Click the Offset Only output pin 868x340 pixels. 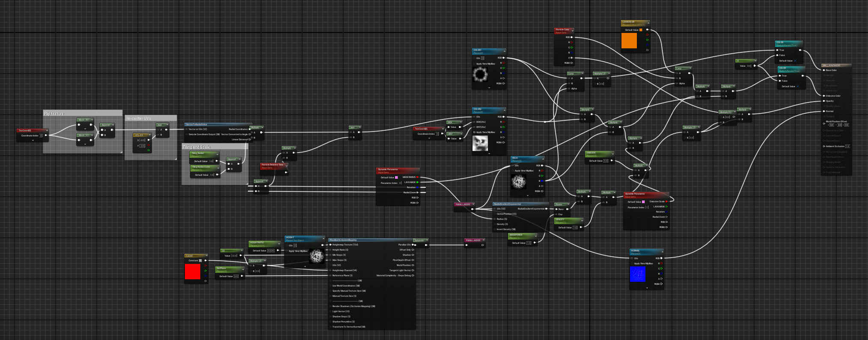[x=413, y=250]
